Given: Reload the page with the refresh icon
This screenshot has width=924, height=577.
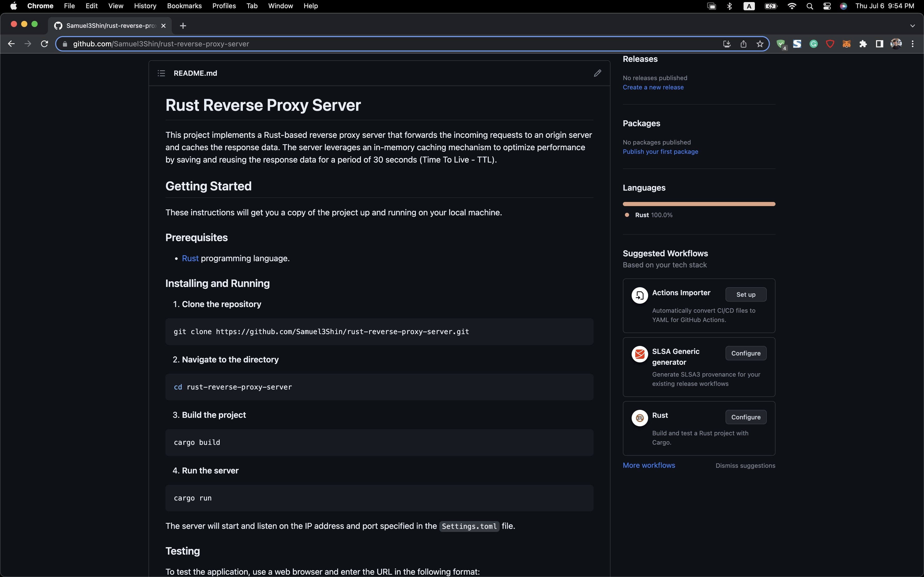Looking at the screenshot, I should point(44,44).
